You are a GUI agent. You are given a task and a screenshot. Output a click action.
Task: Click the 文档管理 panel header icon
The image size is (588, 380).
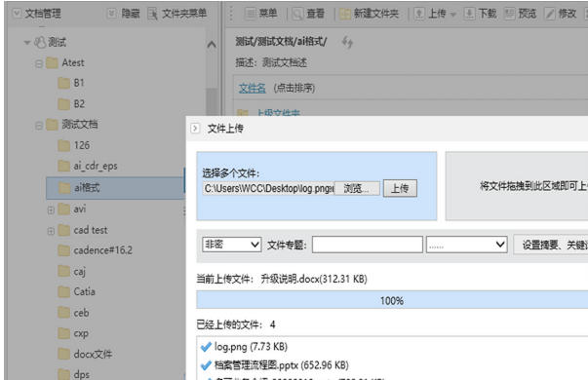point(17,14)
